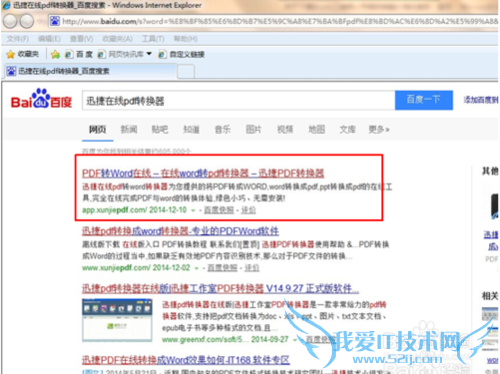Open the PDF转Word在线 first result title
500x374 pixels.
(x=203, y=173)
